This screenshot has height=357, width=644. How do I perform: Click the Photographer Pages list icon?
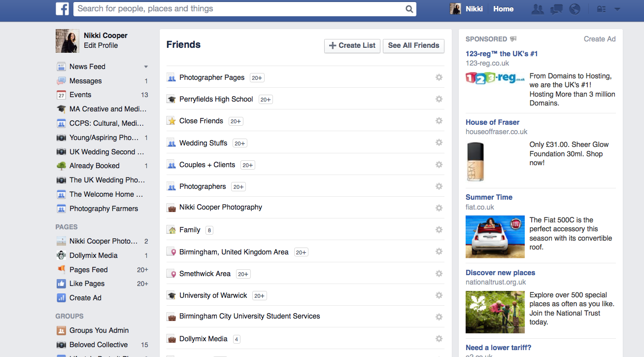(171, 77)
